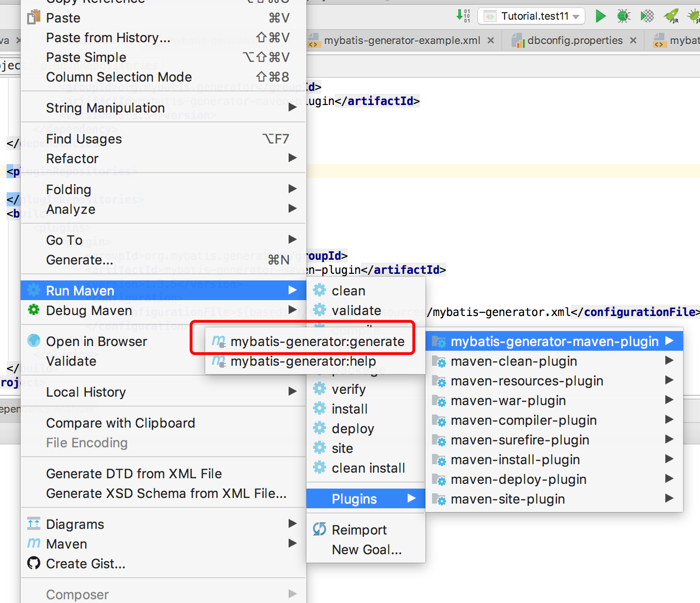The image size is (700, 603).
Task: Expand the maven-surefire-plugin submenu arrow
Action: point(669,439)
